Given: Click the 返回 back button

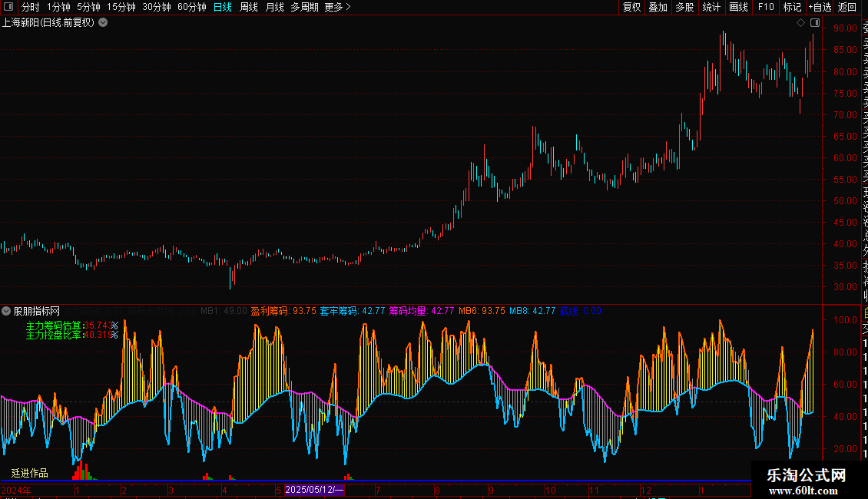Looking at the screenshot, I should pos(847,7).
